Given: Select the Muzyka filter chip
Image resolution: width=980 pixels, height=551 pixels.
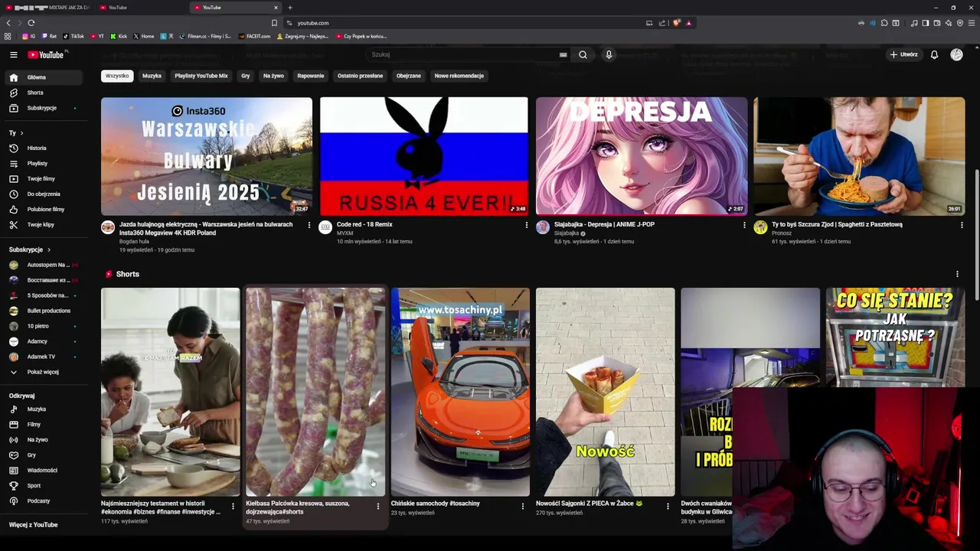Looking at the screenshot, I should 152,76.
